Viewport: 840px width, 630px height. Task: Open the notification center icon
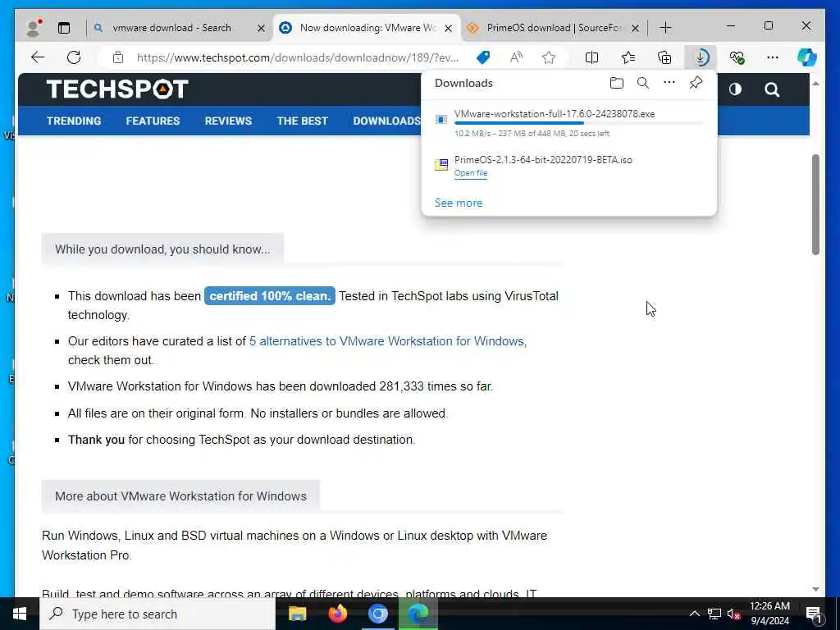tap(814, 614)
